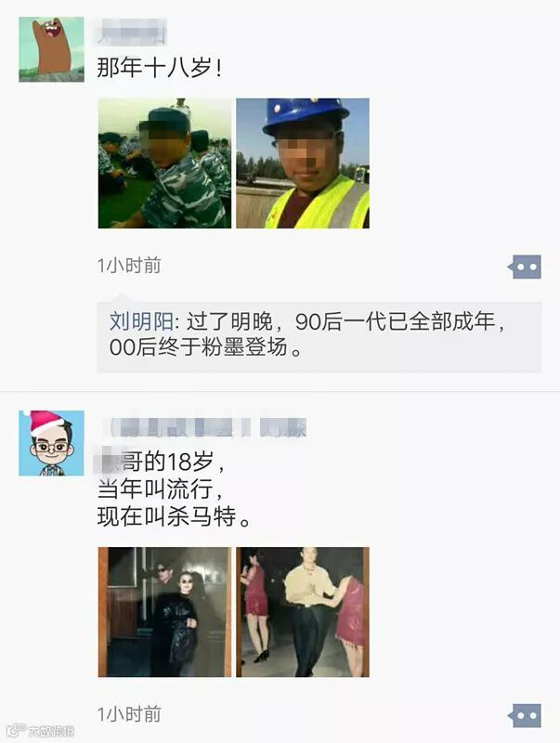The image size is (560, 743).
Task: Open the Santa hat cartoon avatar profile
Action: [x=52, y=443]
